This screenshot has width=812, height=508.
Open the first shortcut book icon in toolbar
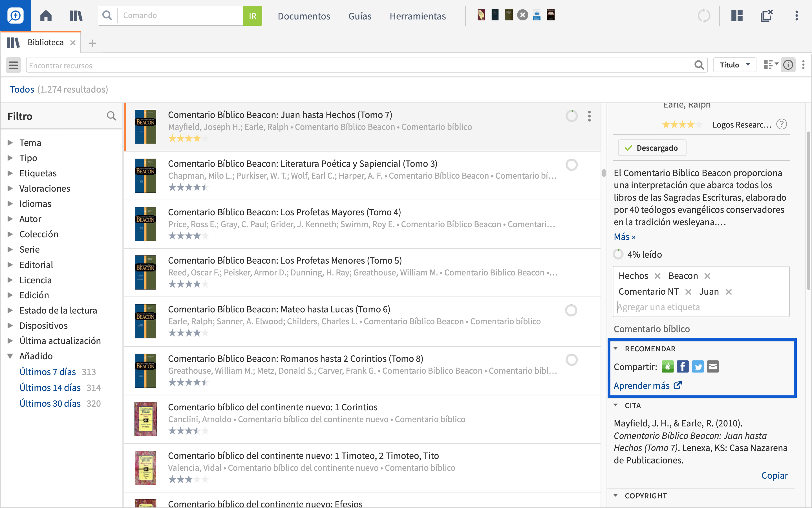coord(481,15)
